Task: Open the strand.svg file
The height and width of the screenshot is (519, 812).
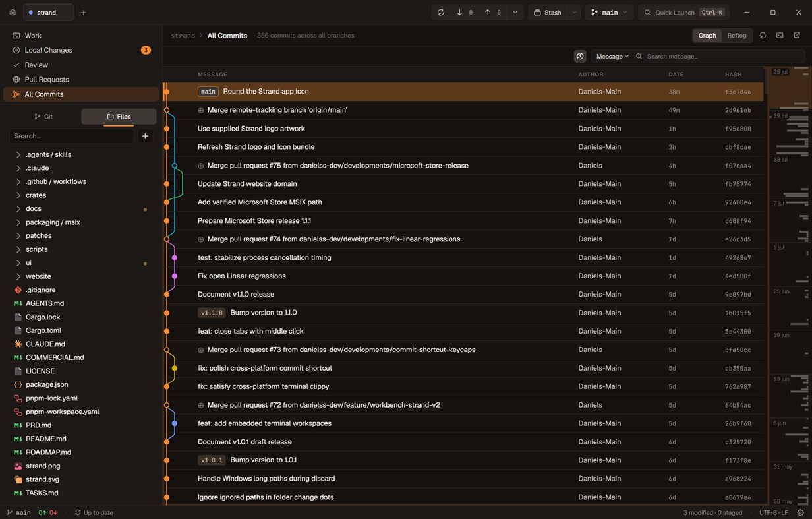Action: [42, 479]
